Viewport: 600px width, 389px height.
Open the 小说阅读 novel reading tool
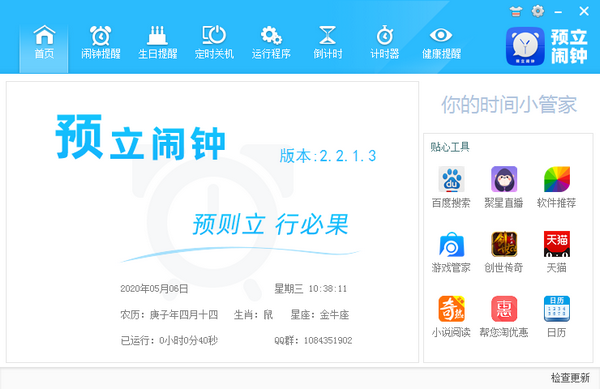(x=451, y=316)
